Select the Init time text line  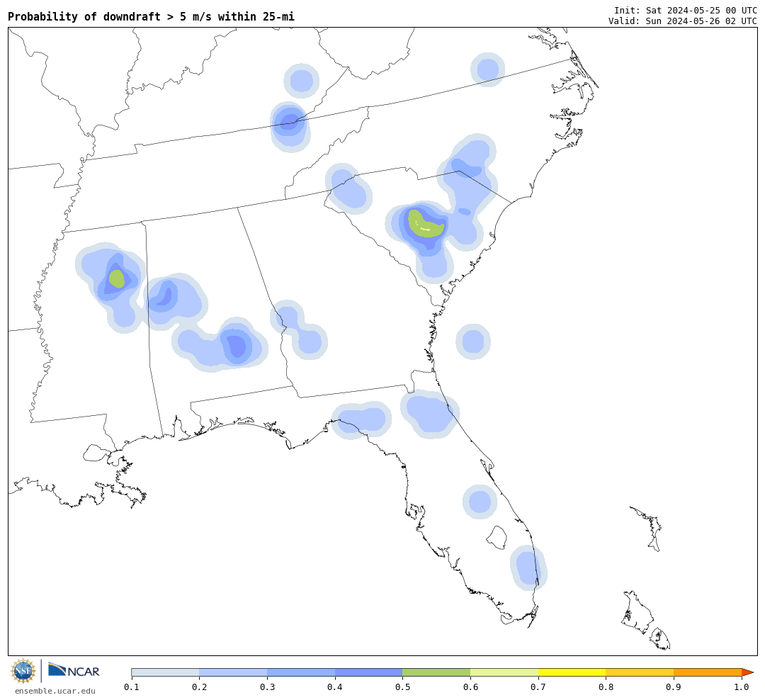[x=686, y=10]
